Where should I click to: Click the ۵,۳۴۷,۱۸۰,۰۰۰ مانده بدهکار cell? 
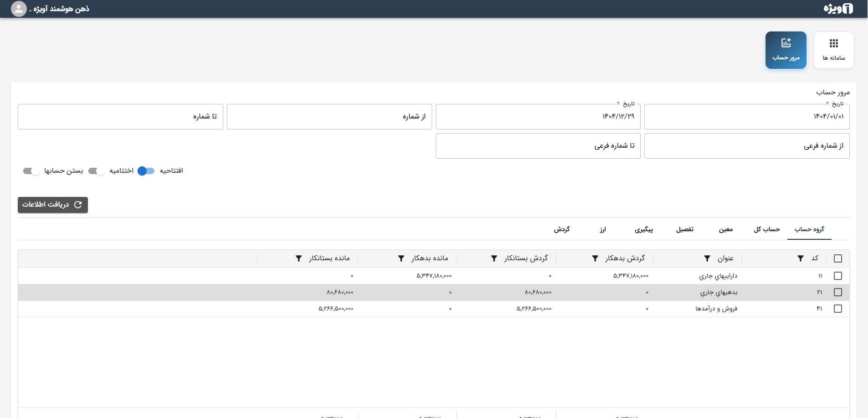point(434,276)
